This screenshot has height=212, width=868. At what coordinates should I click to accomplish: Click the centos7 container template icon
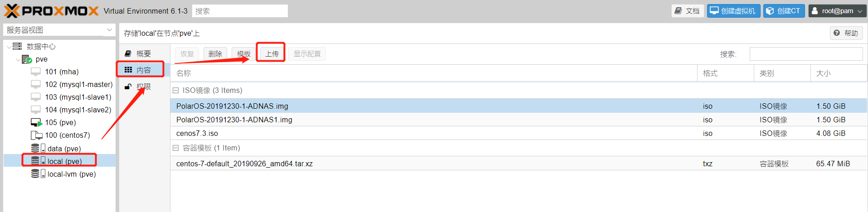(x=36, y=135)
